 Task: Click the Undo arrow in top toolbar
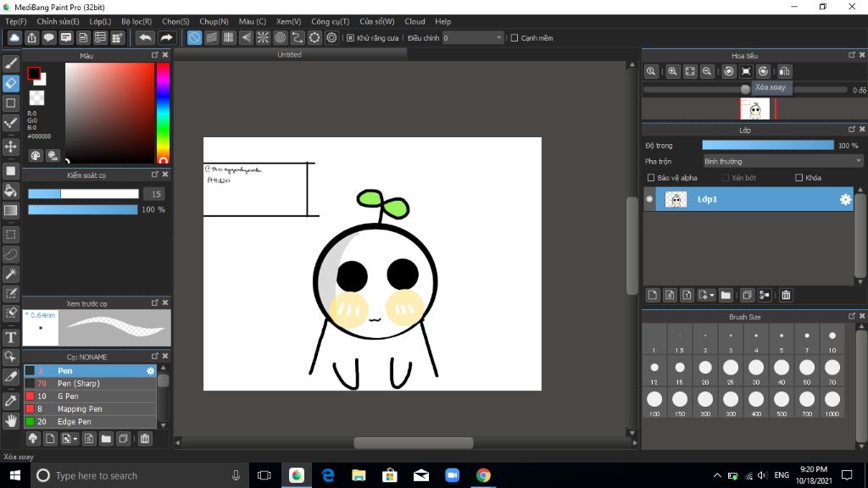146,38
